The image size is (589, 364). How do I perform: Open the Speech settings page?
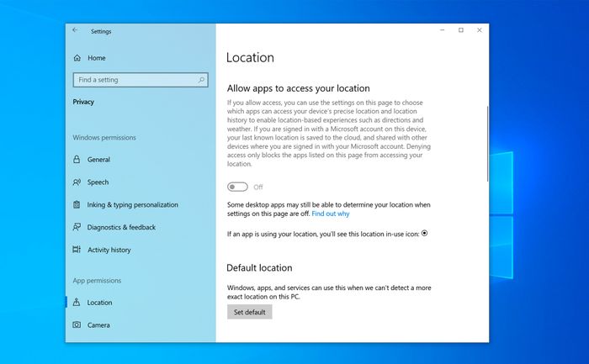coord(98,182)
